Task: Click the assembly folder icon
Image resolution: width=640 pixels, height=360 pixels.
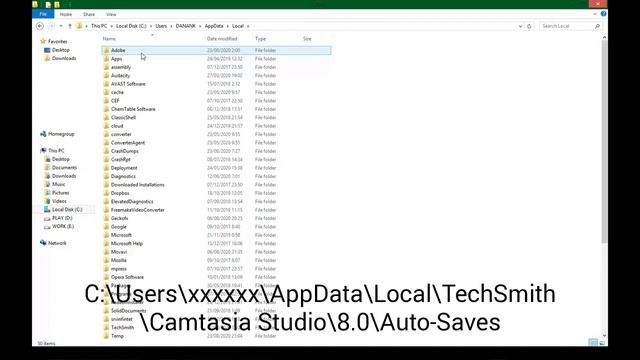Action: click(106, 67)
